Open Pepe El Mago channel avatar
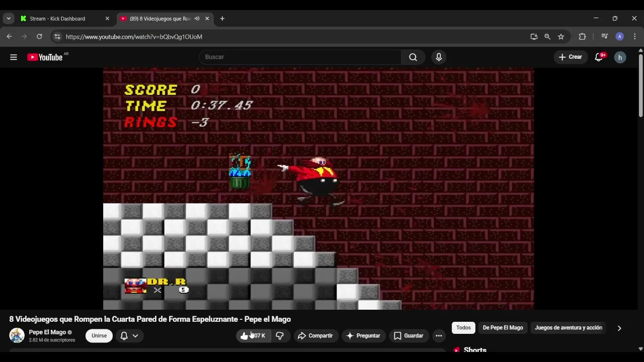 (x=17, y=335)
